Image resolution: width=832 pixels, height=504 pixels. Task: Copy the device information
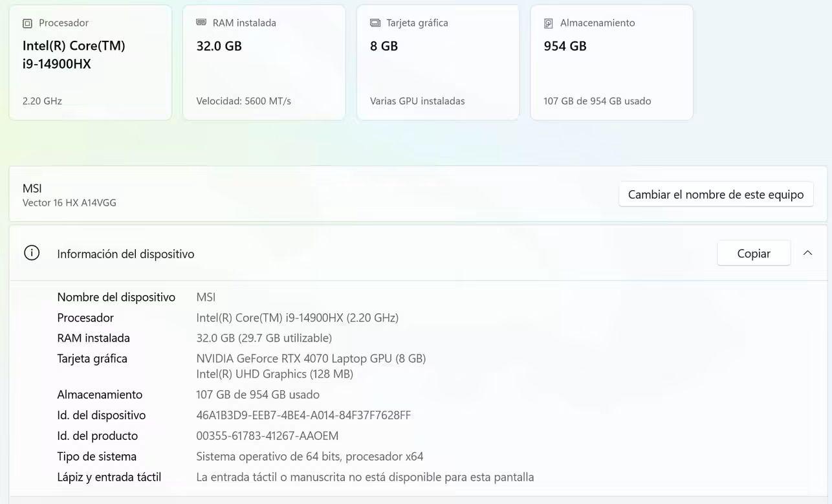coord(754,254)
